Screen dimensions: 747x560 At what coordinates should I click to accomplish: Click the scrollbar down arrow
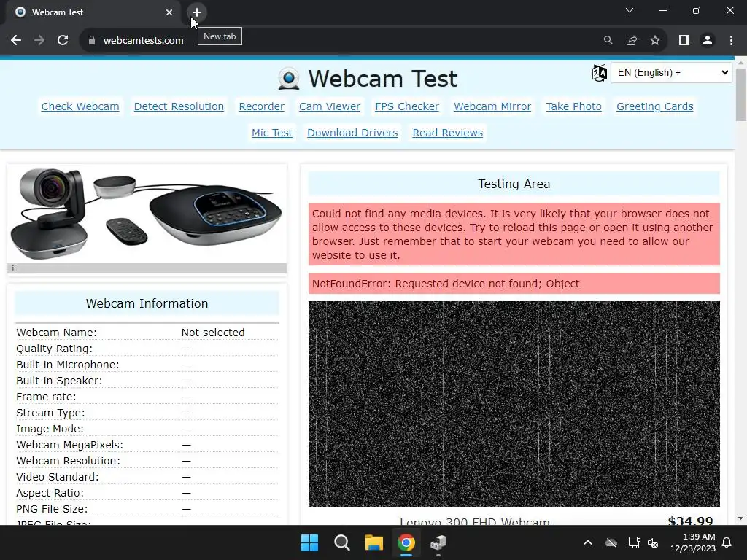[740, 518]
